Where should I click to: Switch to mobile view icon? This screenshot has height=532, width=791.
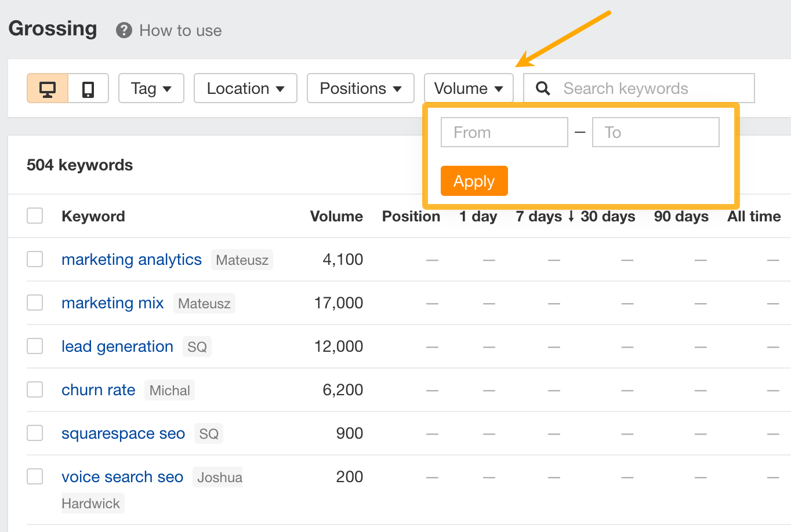pyautogui.click(x=88, y=88)
